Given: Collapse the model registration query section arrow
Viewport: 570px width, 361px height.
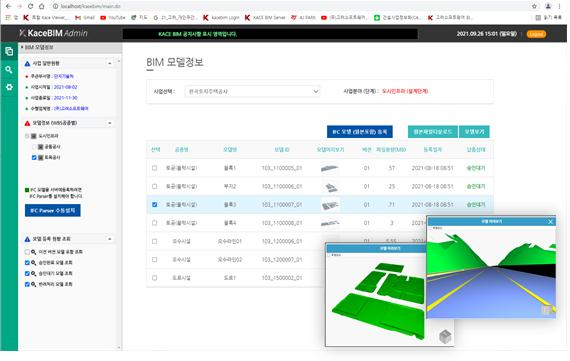Looking at the screenshot, I should tap(110, 239).
